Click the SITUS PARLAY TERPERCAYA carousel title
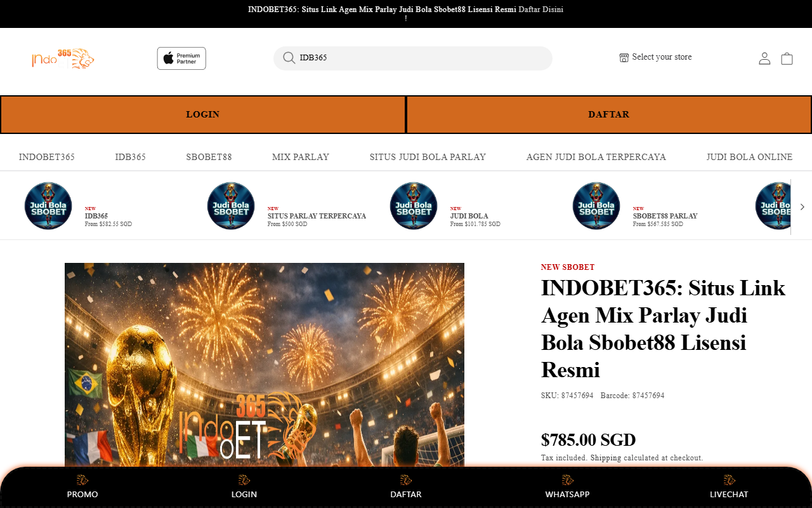Screen dimensions: 812x508 317,216
